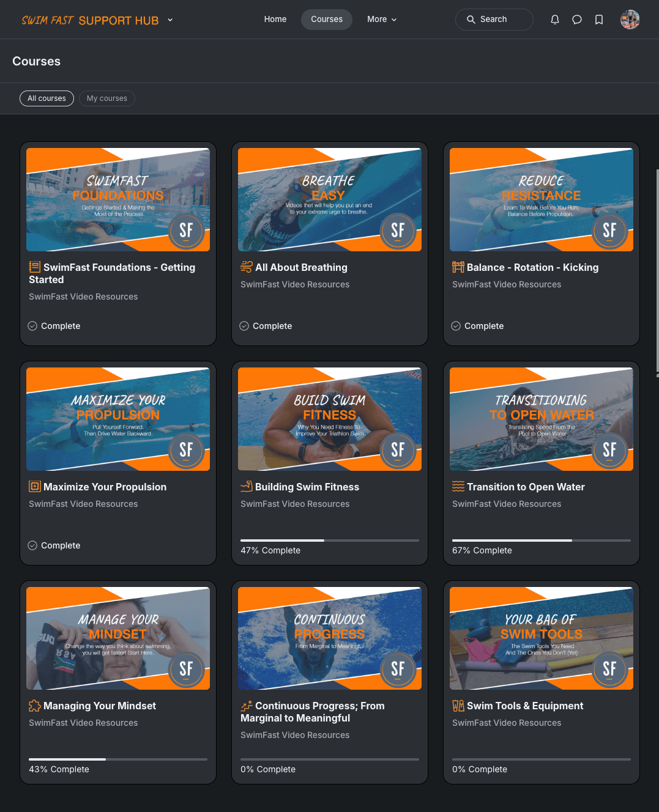This screenshot has width=659, height=812.
Task: Switch to the Home tab
Action: click(x=275, y=19)
